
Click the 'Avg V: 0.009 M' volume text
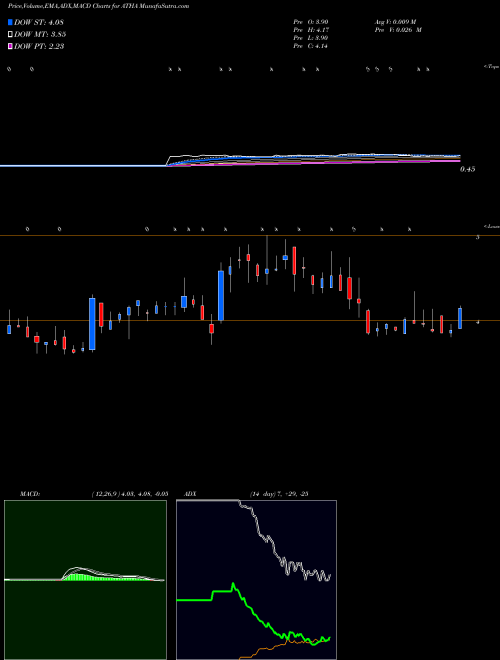(397, 21)
